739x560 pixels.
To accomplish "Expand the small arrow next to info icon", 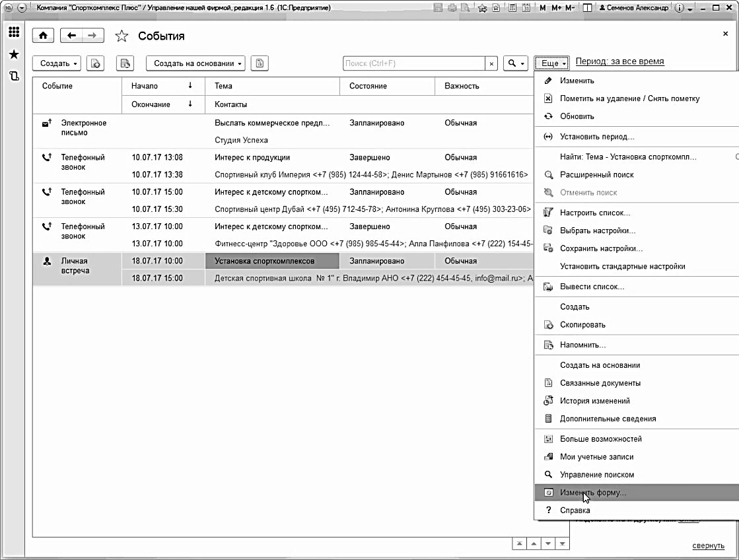I will 690,9.
